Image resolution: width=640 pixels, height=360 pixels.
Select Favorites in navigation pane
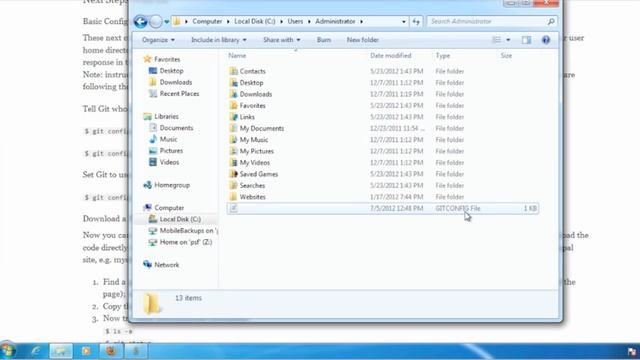point(167,59)
